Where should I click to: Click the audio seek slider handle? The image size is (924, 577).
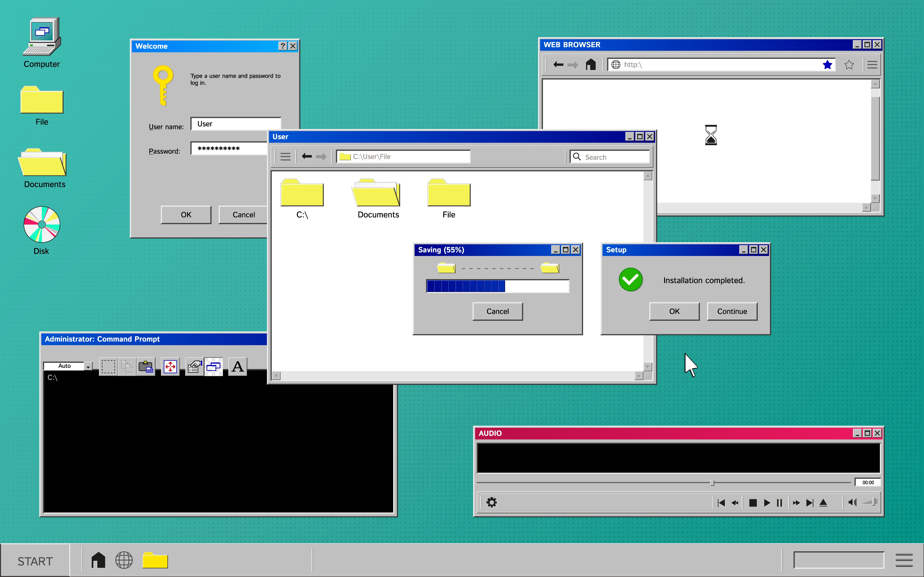[x=712, y=483]
